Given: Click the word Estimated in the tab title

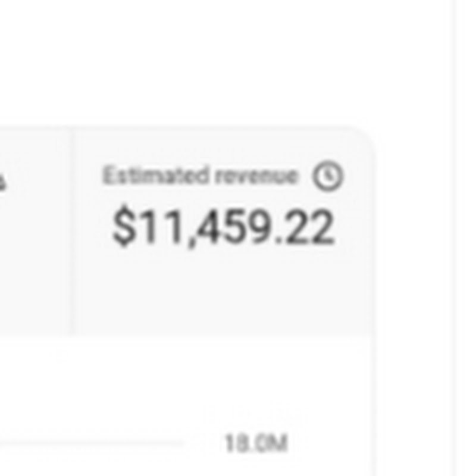Looking at the screenshot, I should coord(156,175).
